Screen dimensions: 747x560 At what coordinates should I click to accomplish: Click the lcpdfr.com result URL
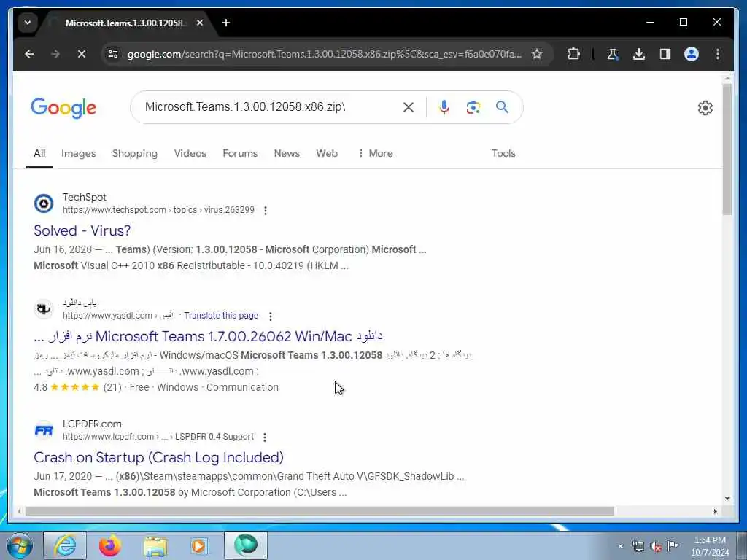[x=158, y=437]
